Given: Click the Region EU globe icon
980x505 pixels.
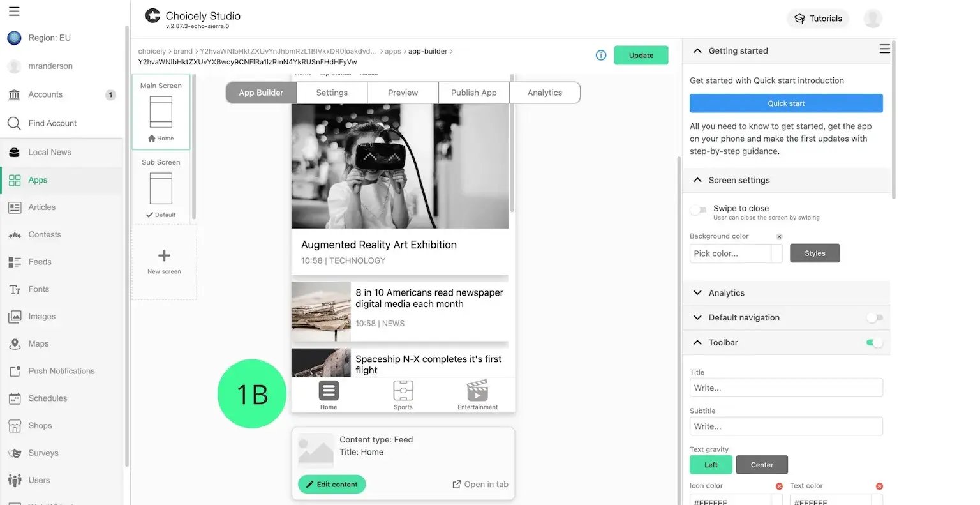Looking at the screenshot, I should coord(14,38).
